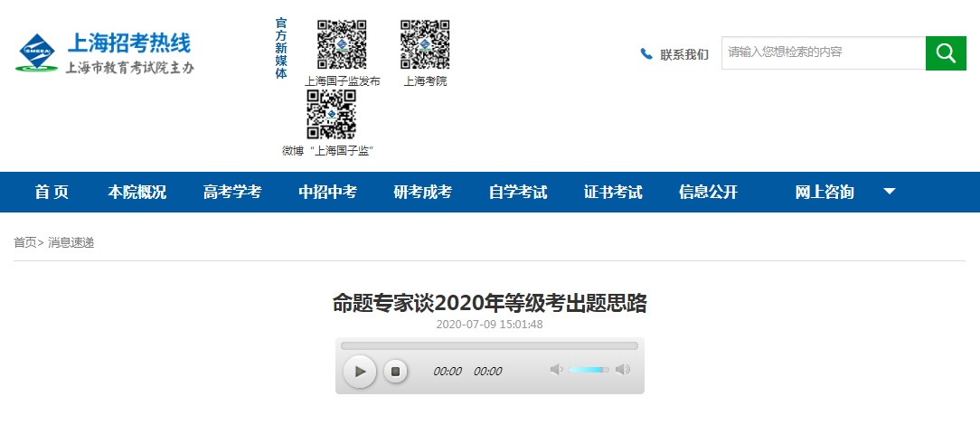
Task: Click the 首页 breadcrumb link
Action: [x=24, y=242]
